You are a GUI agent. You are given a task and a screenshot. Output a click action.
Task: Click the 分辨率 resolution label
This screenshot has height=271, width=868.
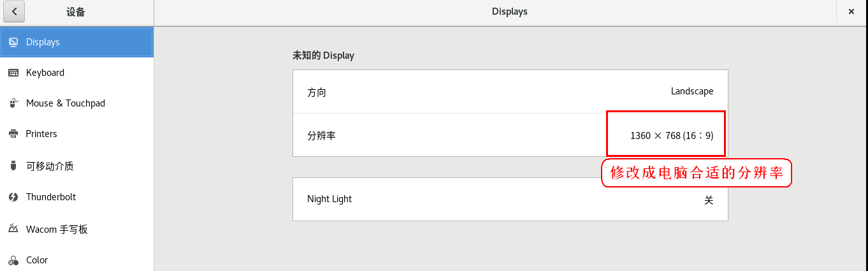tap(321, 135)
